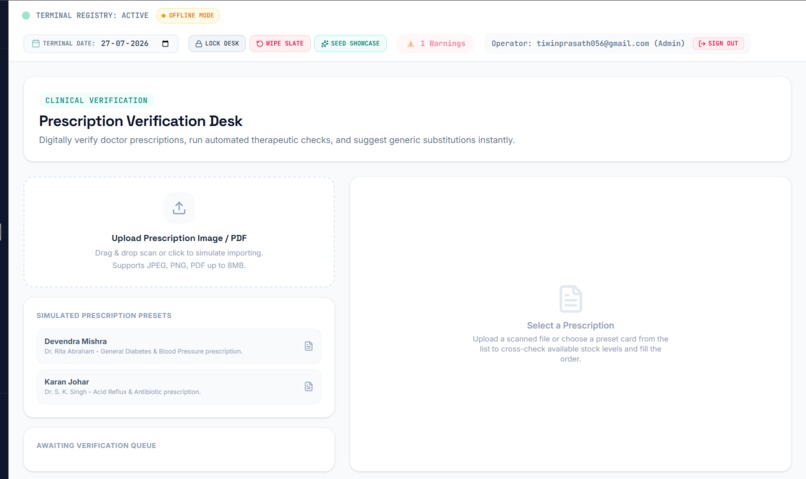
Task: Click the document icon above Select a Prescription
Action: pyautogui.click(x=571, y=299)
